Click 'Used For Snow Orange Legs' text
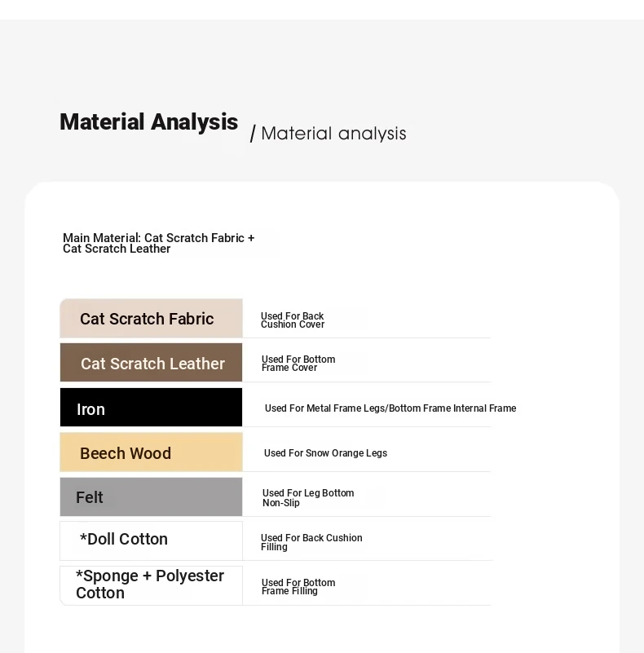644x653 pixels. click(325, 453)
